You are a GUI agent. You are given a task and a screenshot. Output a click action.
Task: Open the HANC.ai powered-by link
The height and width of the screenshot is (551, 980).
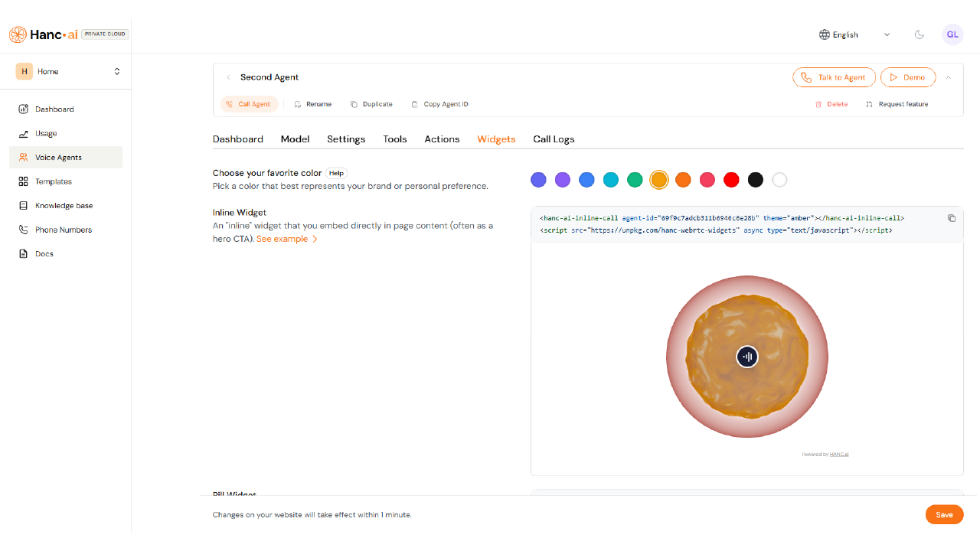[x=839, y=455]
